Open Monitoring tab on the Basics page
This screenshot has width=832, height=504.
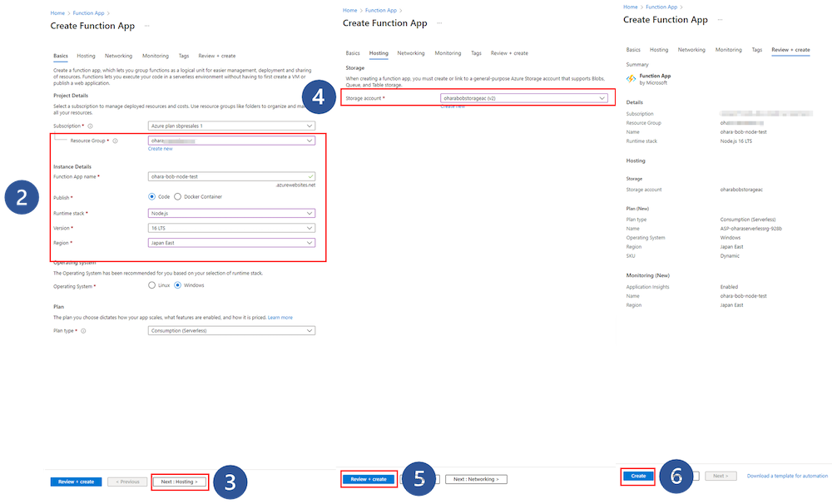tap(156, 56)
